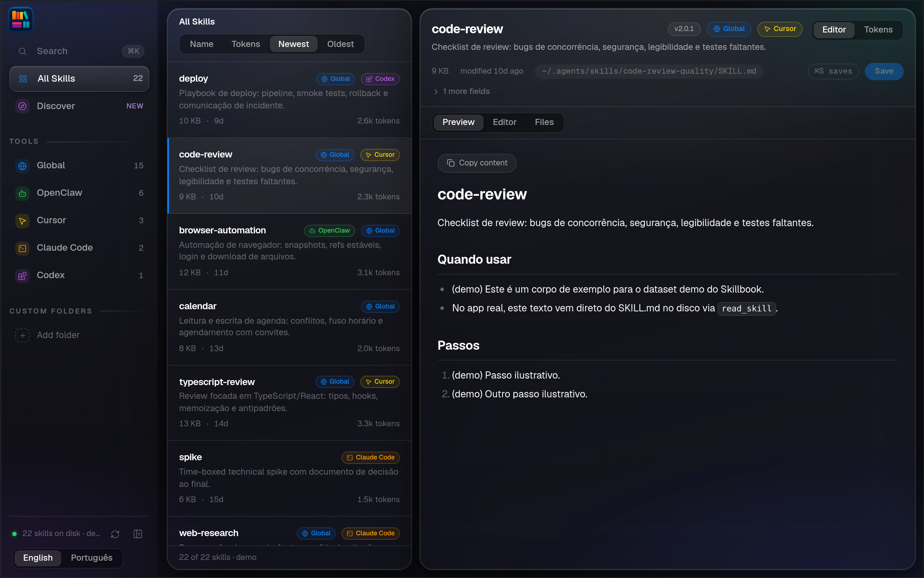Click the OpenClaw robot icon in sidebar

coord(22,193)
